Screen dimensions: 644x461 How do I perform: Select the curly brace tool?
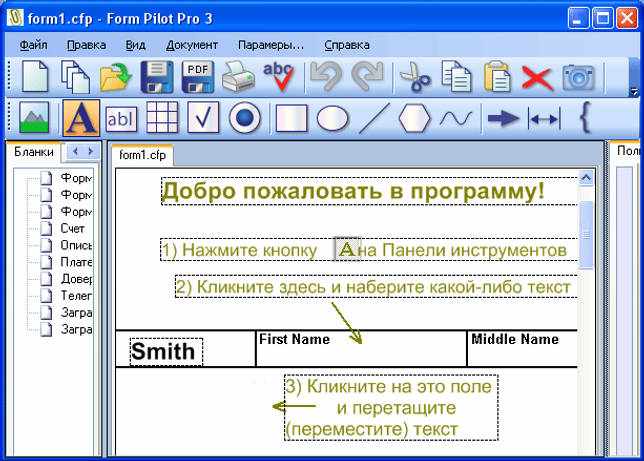[585, 118]
